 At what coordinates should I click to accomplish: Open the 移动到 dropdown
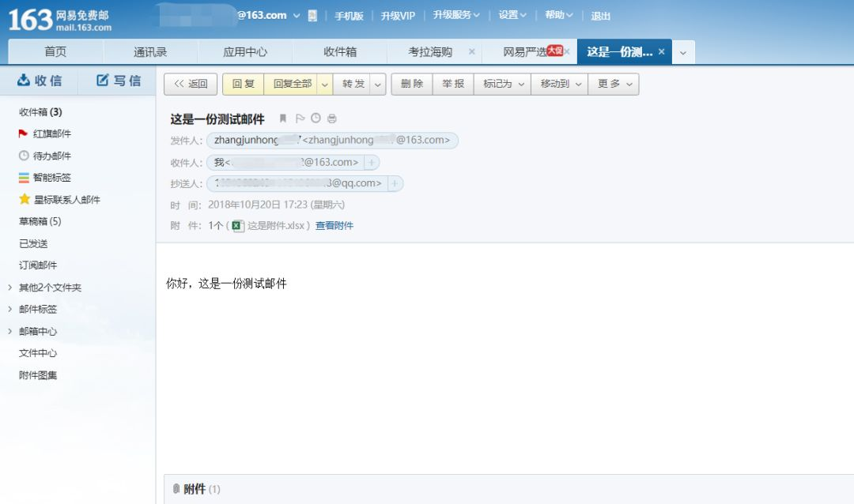pos(560,85)
